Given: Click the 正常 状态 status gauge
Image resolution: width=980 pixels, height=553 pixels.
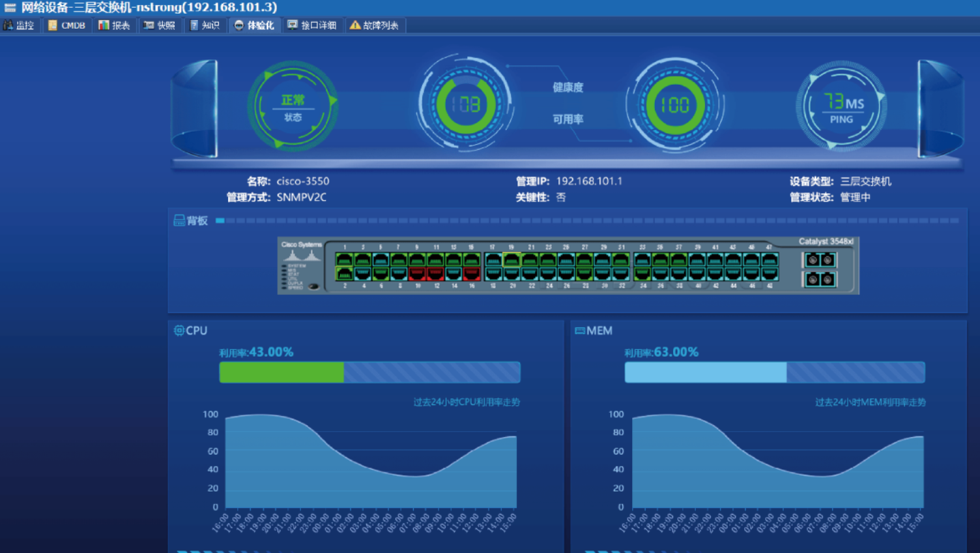Looking at the screenshot, I should coord(292,107).
